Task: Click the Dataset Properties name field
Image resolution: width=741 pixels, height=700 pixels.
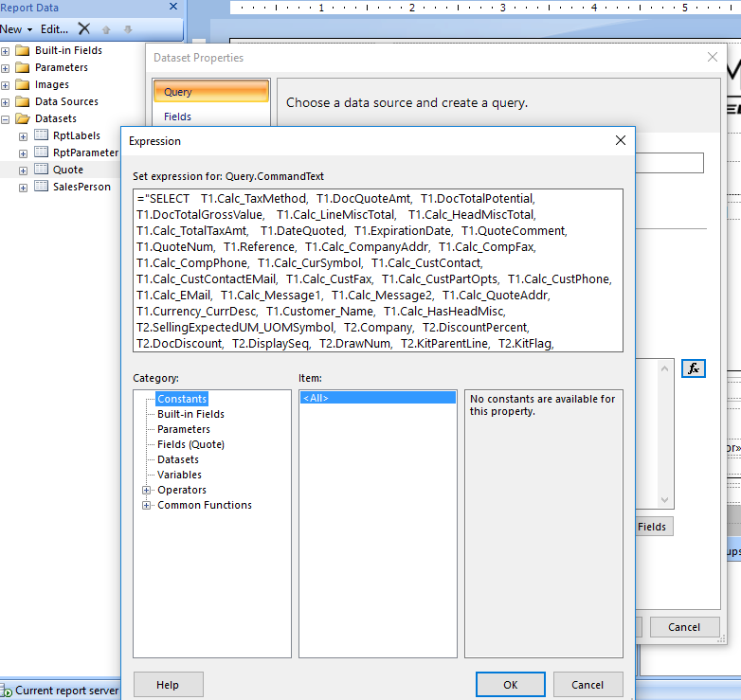Action: 669,163
